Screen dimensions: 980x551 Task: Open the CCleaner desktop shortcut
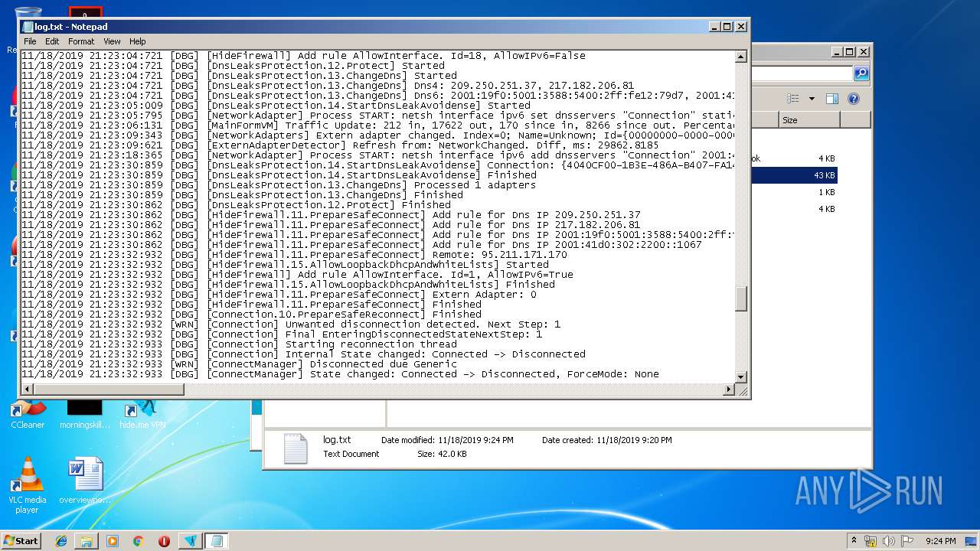coord(28,413)
